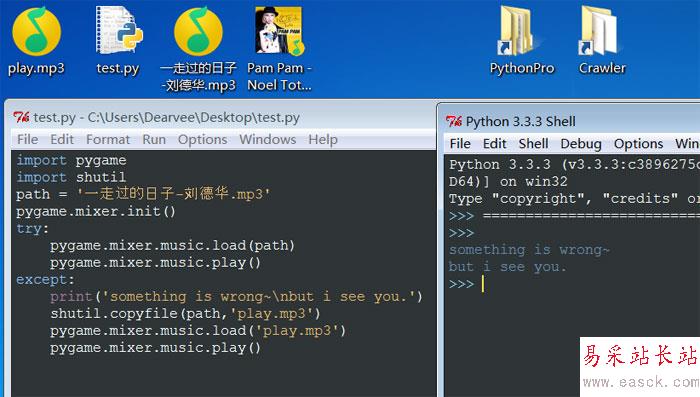Screen dimensions: 700x397
Task: Click the Python 3.3.3 version banner line
Action: pos(574,164)
